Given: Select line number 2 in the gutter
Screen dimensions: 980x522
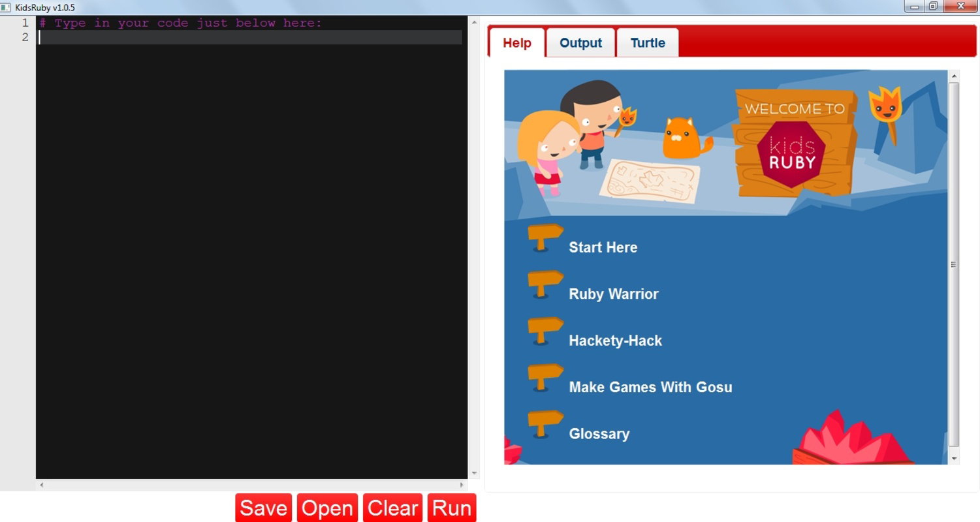Looking at the screenshot, I should [x=25, y=37].
